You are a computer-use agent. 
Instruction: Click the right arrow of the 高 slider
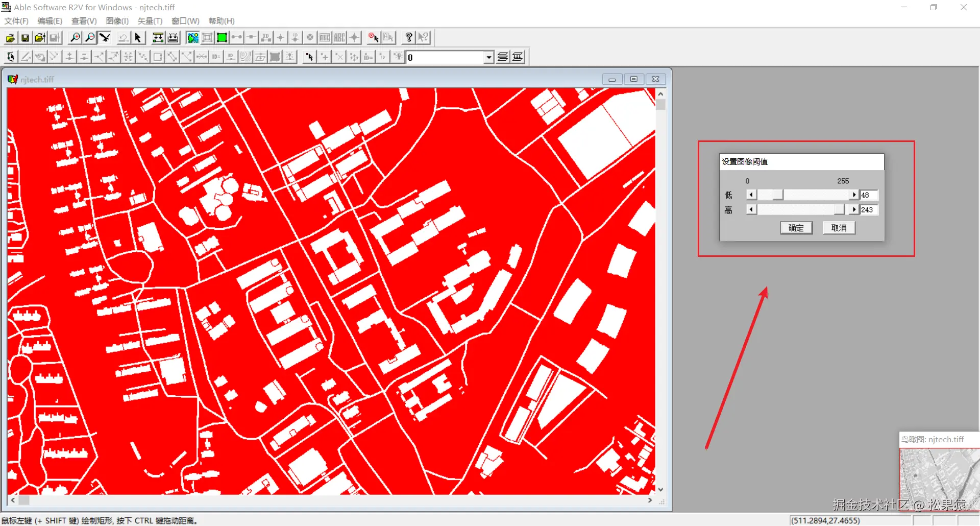point(854,209)
